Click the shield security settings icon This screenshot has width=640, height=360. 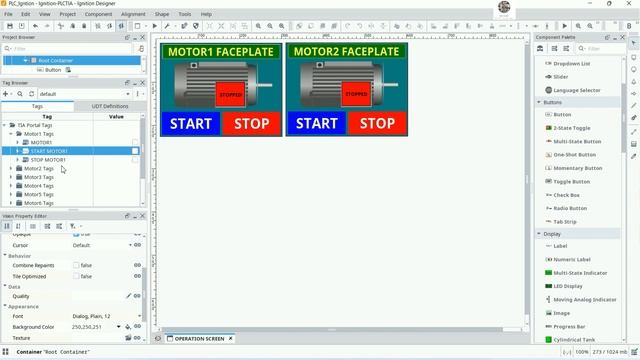tap(196, 26)
